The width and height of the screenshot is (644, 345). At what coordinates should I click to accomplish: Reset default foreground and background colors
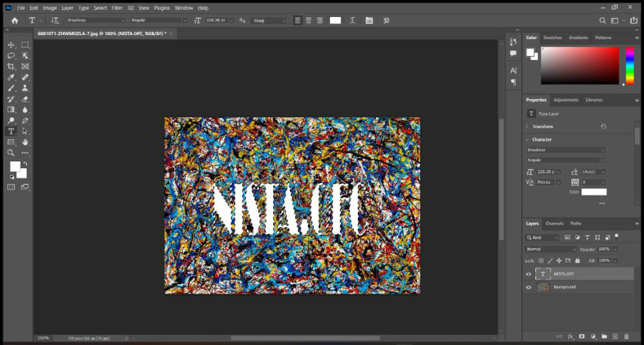(12, 177)
